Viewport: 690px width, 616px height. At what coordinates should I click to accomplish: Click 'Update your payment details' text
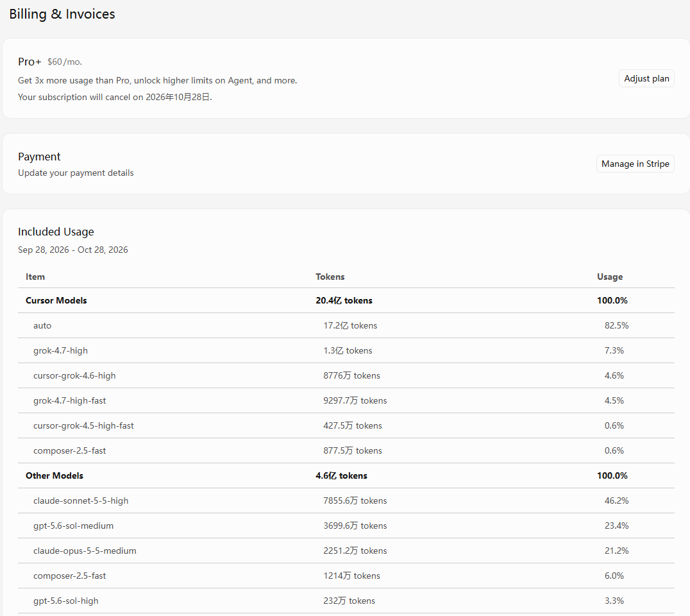(76, 173)
